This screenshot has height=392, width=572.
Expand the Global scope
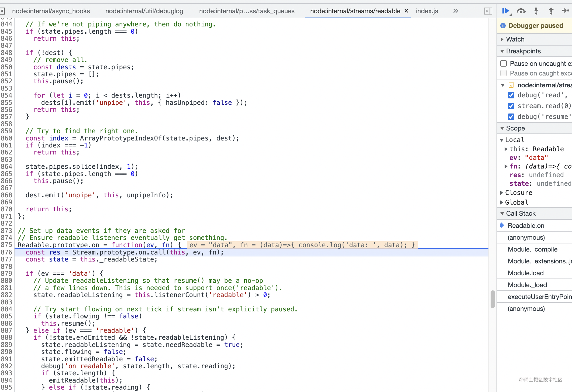(502, 202)
